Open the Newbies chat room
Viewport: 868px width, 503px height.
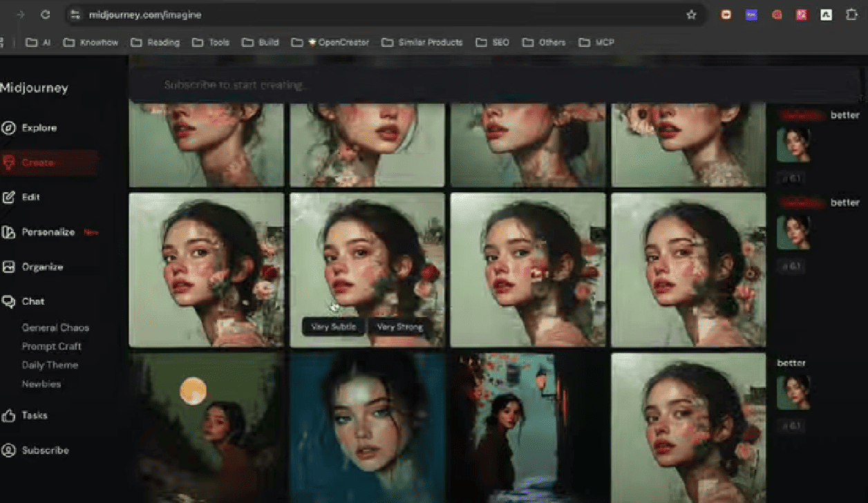click(41, 383)
